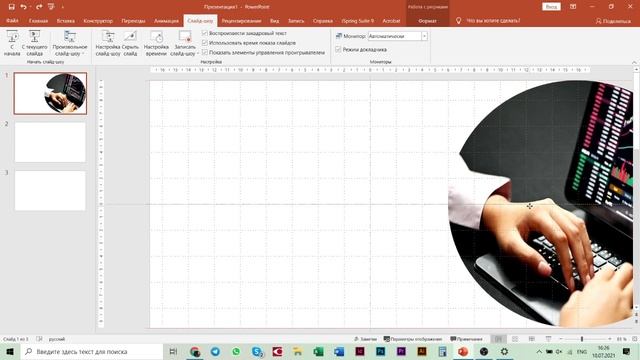
Task: Click spell check icon in status bar
Action: click(x=39, y=339)
